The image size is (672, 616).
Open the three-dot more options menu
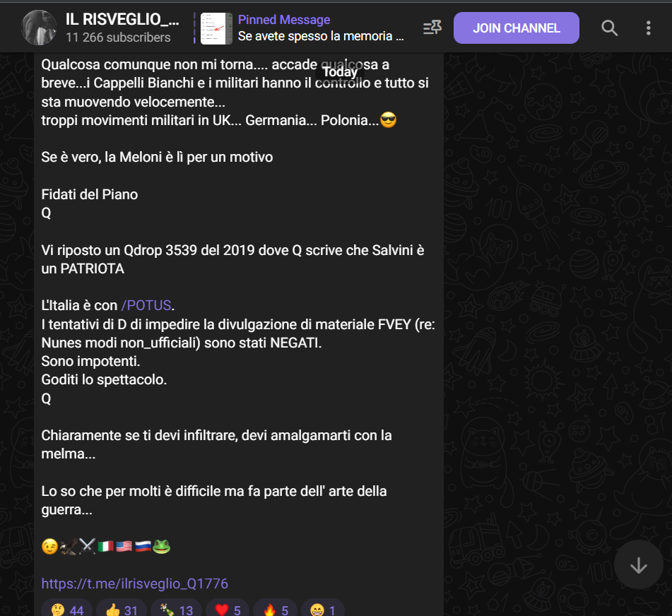click(x=648, y=28)
